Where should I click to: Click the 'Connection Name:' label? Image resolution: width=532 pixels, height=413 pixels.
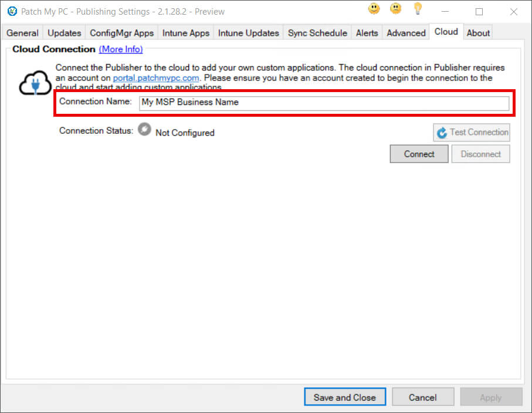96,101
